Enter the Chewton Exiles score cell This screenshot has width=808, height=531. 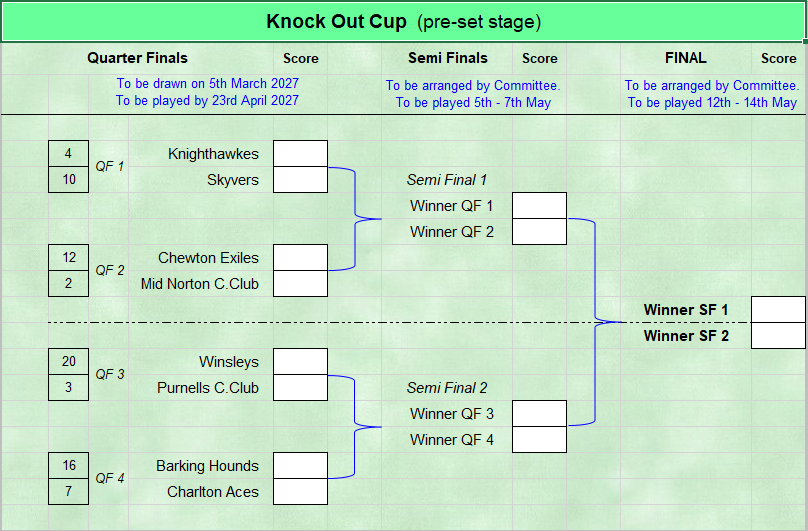[300, 258]
